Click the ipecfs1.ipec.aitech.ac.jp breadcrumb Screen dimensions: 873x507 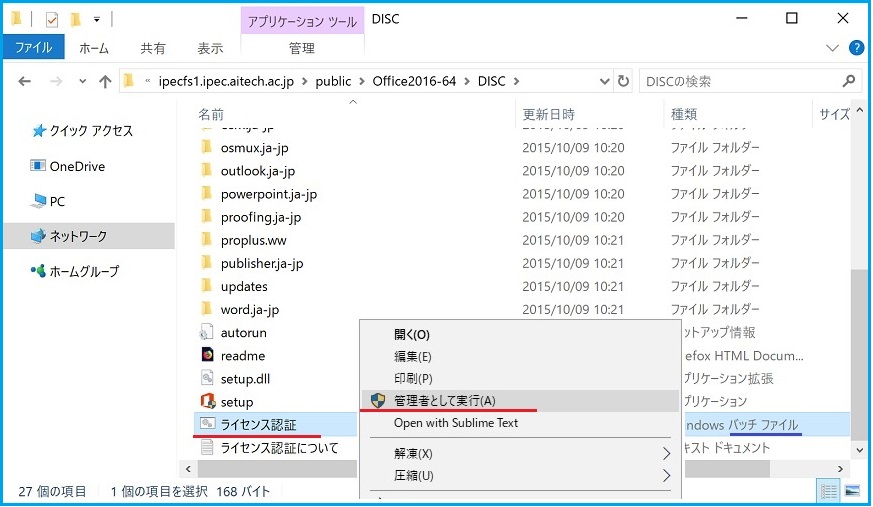226,81
